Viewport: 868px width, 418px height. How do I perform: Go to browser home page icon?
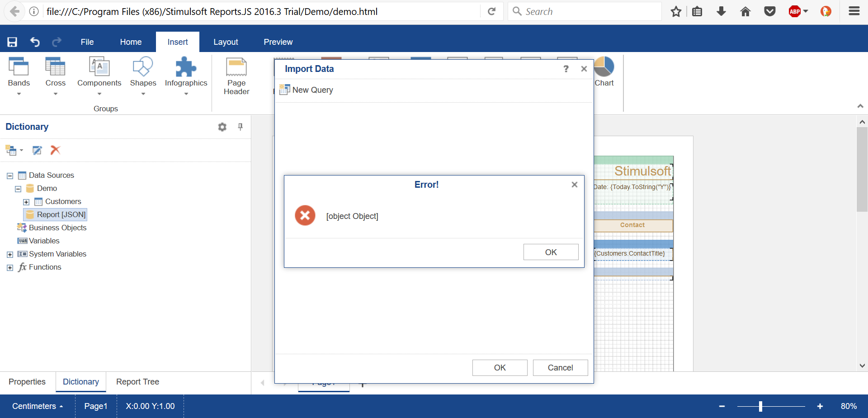(745, 12)
